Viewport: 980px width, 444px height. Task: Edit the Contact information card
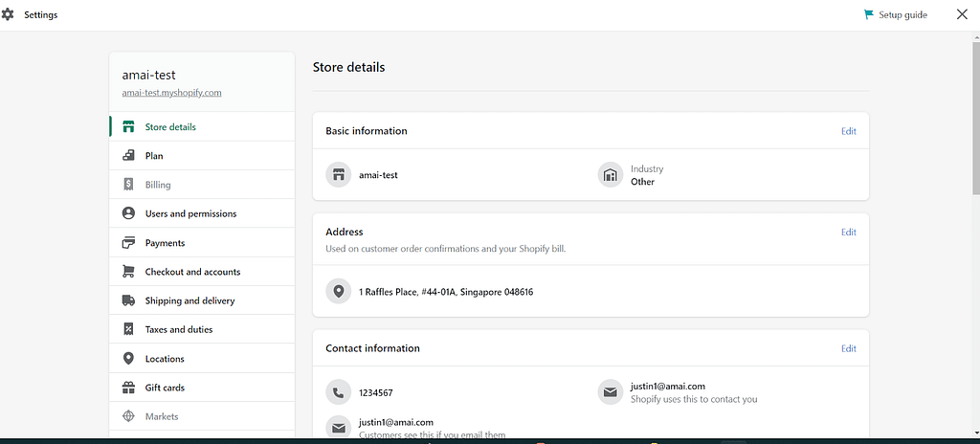pos(848,348)
